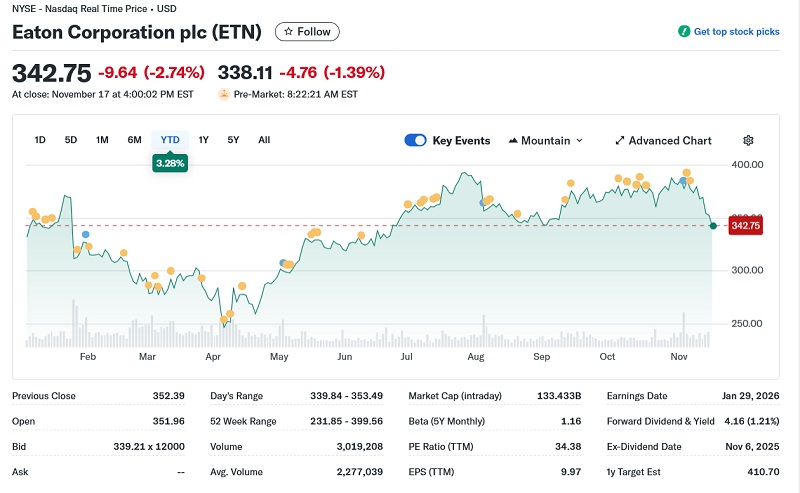This screenshot has height=493, width=800.
Task: Click the Open value 351.96
Action: tap(168, 421)
